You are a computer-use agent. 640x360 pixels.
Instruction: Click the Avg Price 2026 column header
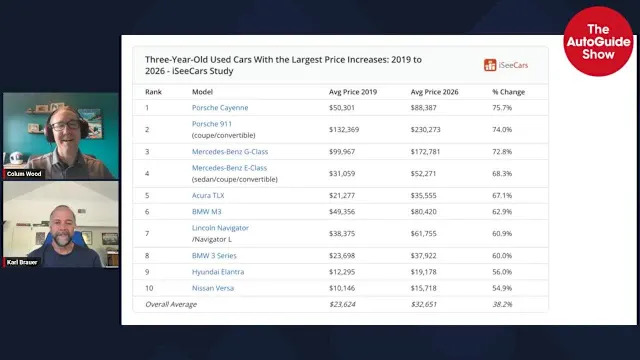435,92
